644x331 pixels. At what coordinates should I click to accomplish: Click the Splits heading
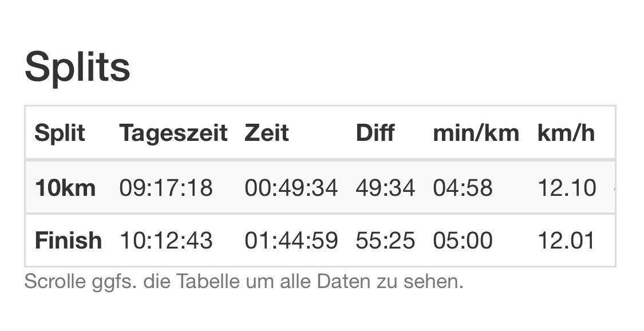[x=77, y=68]
